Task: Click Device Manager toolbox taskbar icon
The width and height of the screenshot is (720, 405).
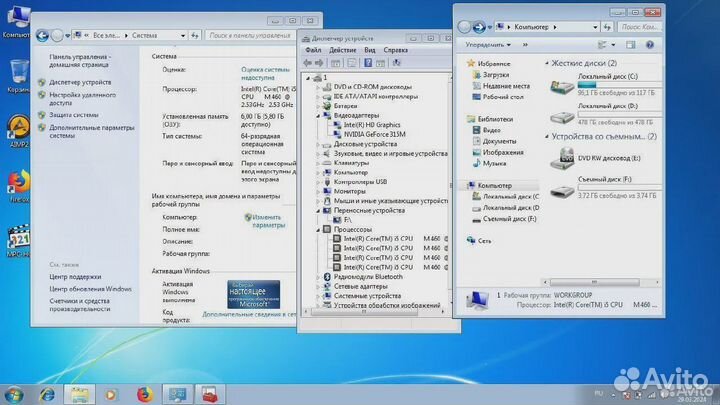Action: pos(209,394)
